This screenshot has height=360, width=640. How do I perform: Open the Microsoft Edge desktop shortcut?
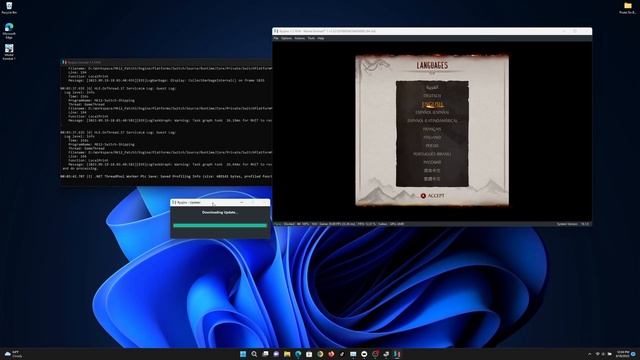pos(9,31)
